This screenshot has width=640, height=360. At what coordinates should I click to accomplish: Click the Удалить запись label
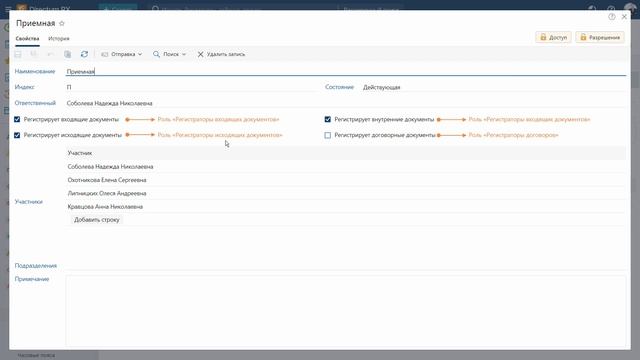tap(226, 54)
